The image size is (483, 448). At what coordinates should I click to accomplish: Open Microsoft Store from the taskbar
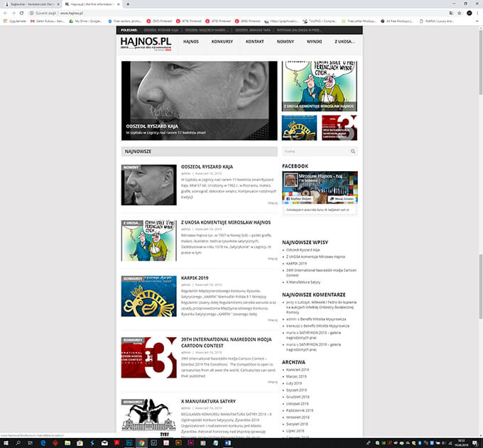coord(80,443)
